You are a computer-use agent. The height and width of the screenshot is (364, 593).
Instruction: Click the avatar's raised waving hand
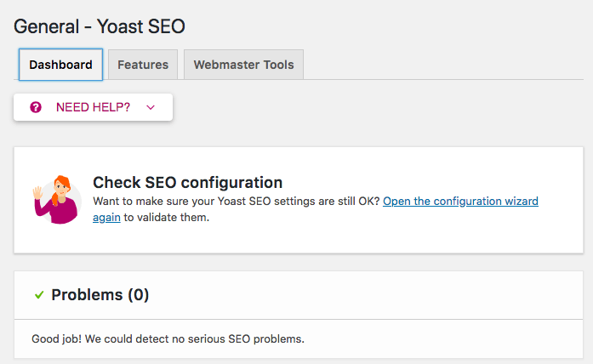pyautogui.click(x=37, y=193)
